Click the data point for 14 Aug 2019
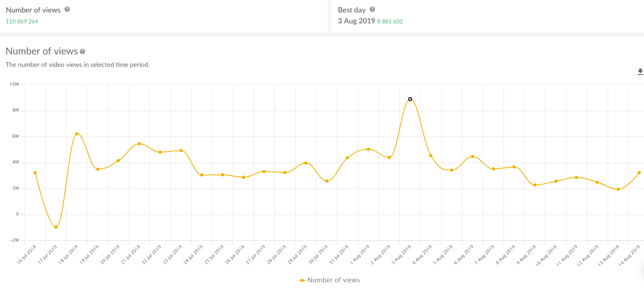The image size is (644, 288). click(639, 173)
